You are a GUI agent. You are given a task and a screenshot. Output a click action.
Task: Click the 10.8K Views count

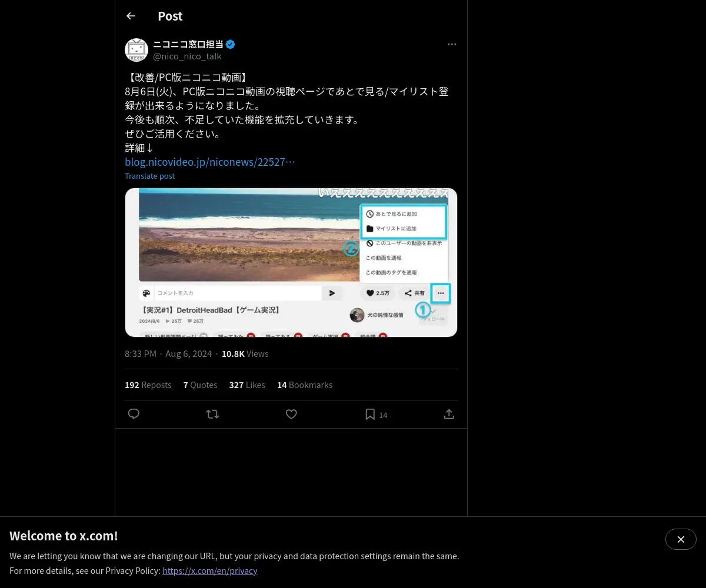tap(245, 353)
